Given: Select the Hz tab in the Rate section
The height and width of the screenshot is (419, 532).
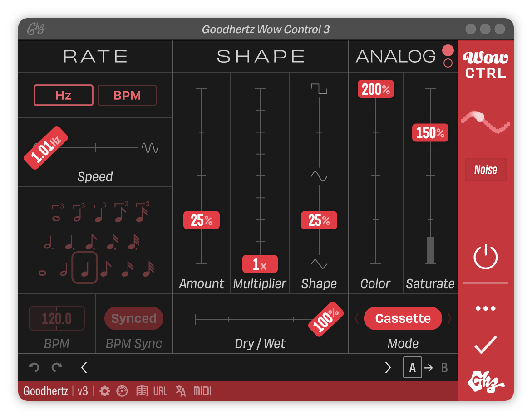Looking at the screenshot, I should pos(63,95).
